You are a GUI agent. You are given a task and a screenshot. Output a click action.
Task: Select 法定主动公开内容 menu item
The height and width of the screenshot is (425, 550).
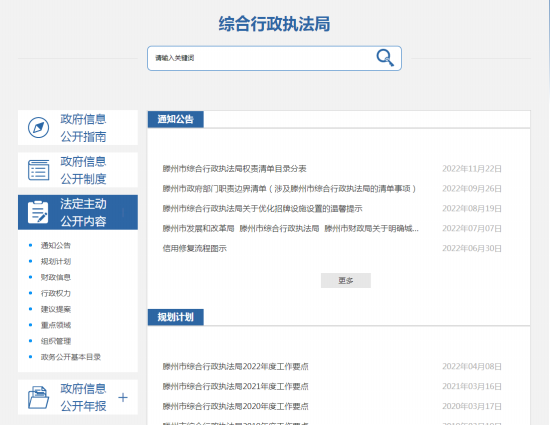tap(78, 212)
